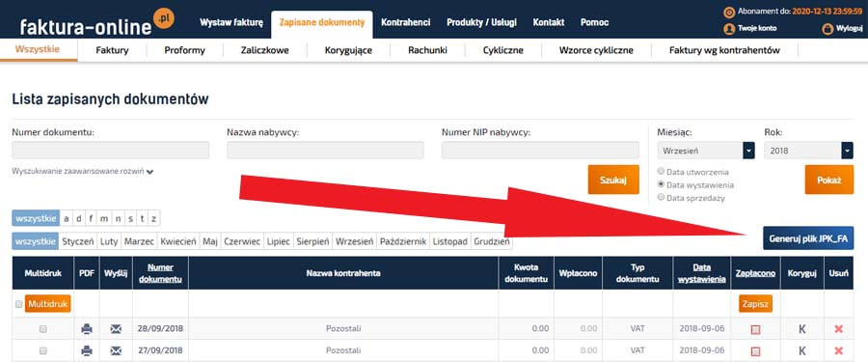The height and width of the screenshot is (362, 868).
Task: Select wszystkie in the letter filter
Action: 35,218
